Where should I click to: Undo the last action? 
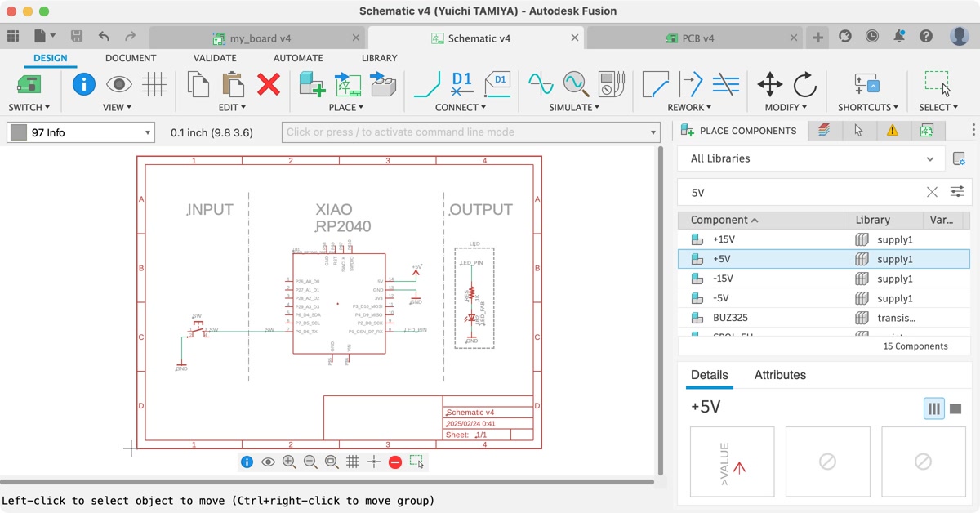(104, 36)
